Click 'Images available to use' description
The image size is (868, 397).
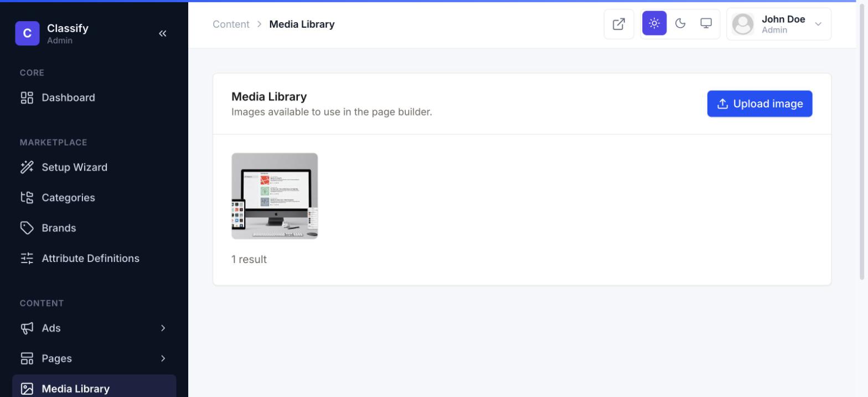(332, 112)
